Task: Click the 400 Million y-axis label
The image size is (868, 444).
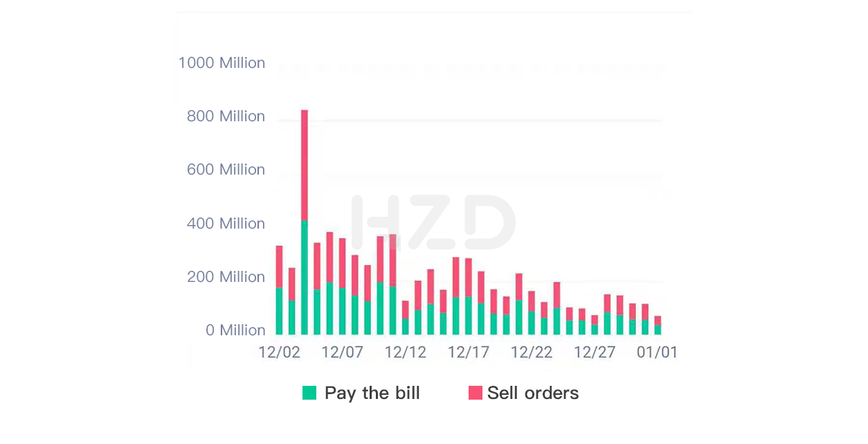Action: click(x=226, y=224)
